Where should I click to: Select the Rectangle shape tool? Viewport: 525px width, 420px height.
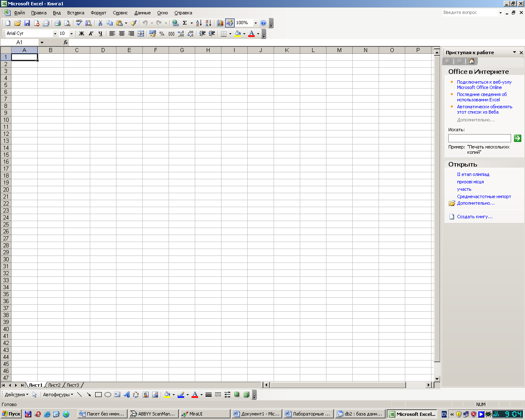[98, 395]
